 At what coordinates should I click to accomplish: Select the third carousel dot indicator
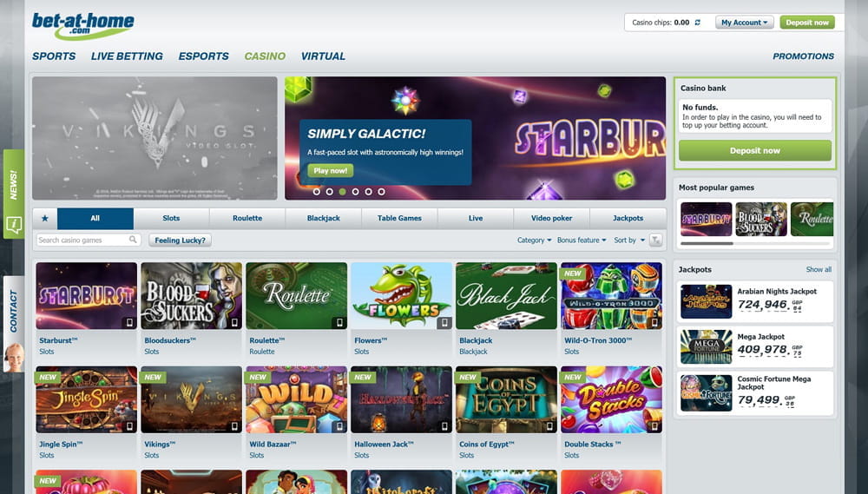(x=343, y=191)
